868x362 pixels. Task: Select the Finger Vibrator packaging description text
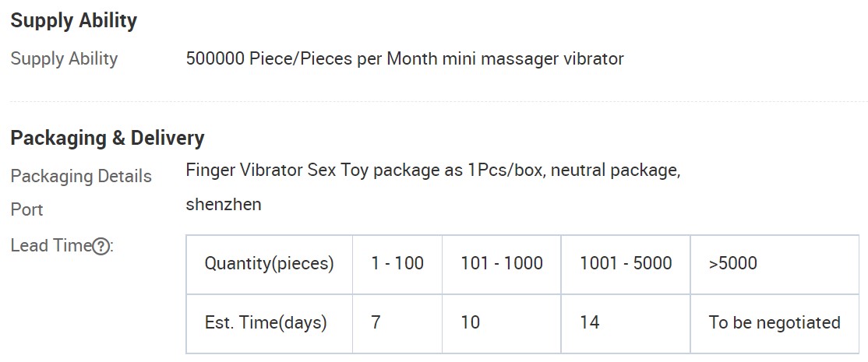[433, 170]
